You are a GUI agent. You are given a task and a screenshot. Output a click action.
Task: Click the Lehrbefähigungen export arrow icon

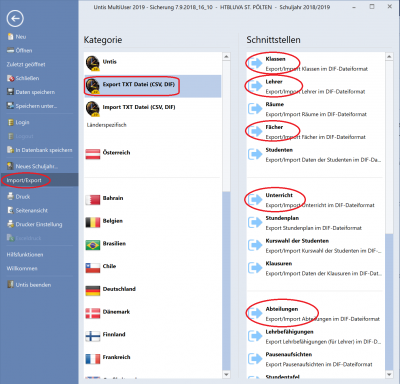click(255, 336)
